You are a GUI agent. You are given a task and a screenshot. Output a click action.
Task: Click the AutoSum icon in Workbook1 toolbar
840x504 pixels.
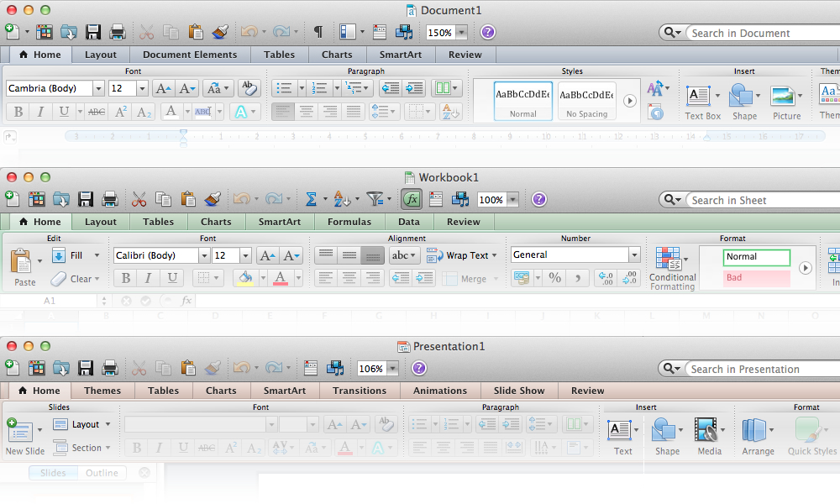(312, 199)
